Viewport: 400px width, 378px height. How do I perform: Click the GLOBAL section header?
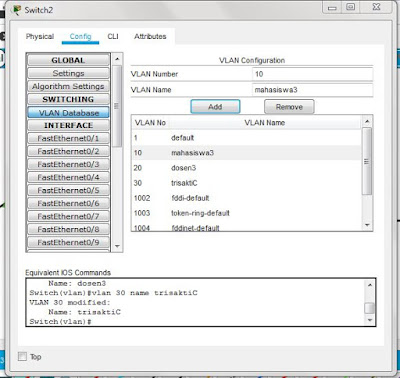(x=68, y=60)
